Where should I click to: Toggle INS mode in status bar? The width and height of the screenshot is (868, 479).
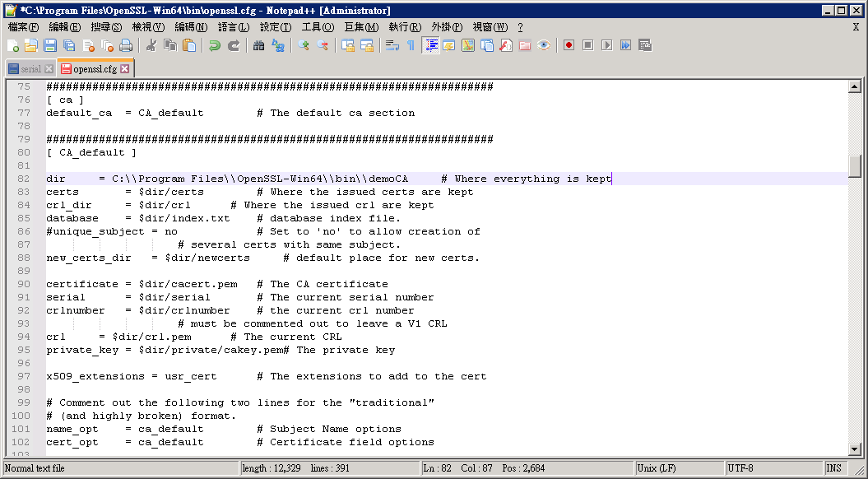(834, 468)
